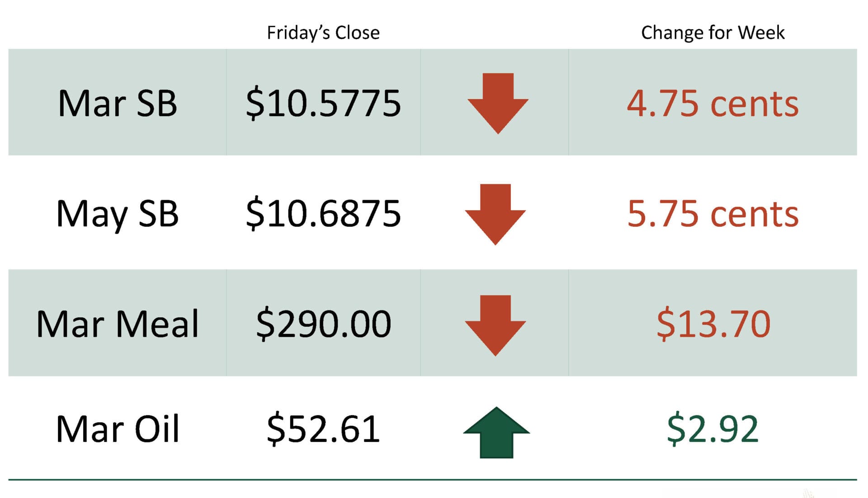Select the $10.6875 closing price
Viewport: 868px width, 498px height.
click(323, 214)
